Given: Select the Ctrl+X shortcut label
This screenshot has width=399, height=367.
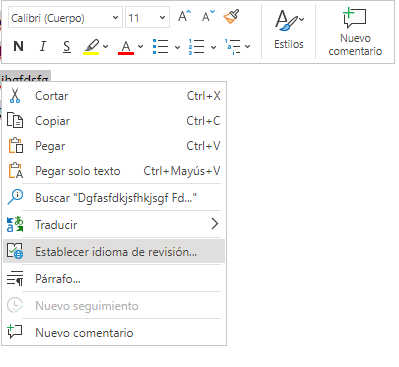Looking at the screenshot, I should click(x=203, y=96).
